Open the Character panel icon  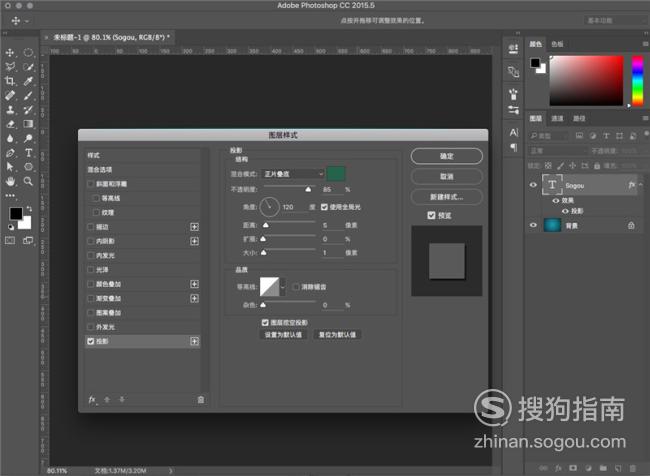[x=514, y=132]
